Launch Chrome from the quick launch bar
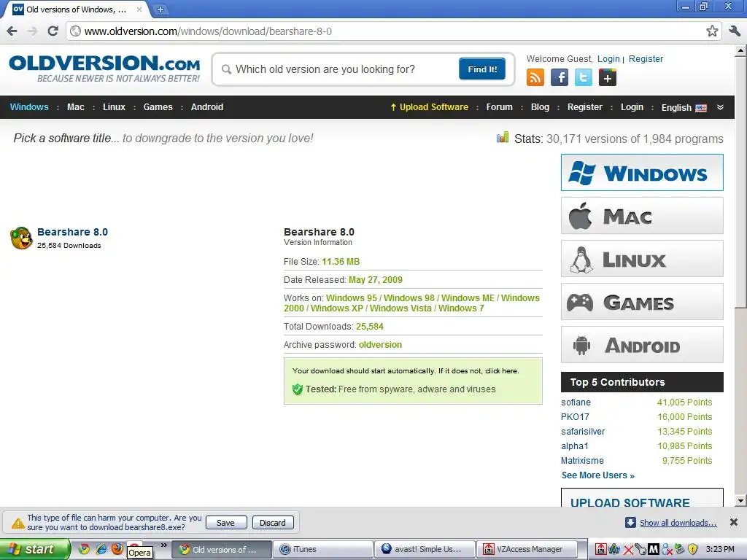This screenshot has width=747, height=560. 84,549
